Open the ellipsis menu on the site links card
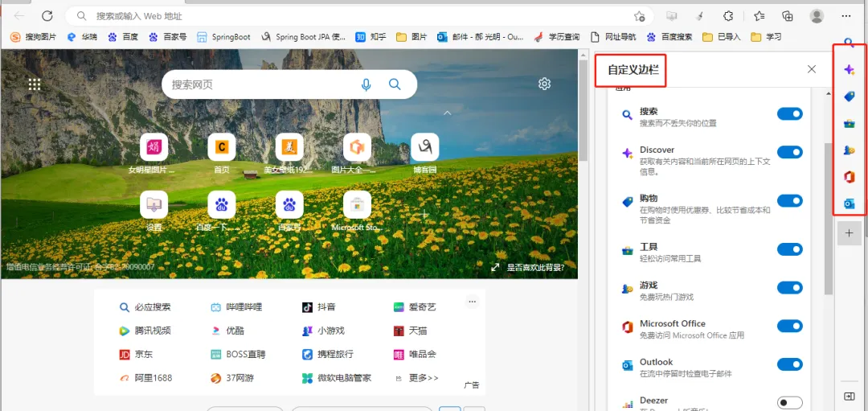Viewport: 868px width, 411px height. pos(473,302)
